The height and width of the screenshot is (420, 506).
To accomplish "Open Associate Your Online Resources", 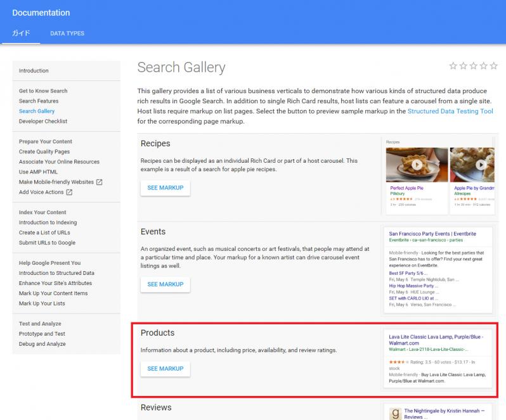I will (59, 162).
